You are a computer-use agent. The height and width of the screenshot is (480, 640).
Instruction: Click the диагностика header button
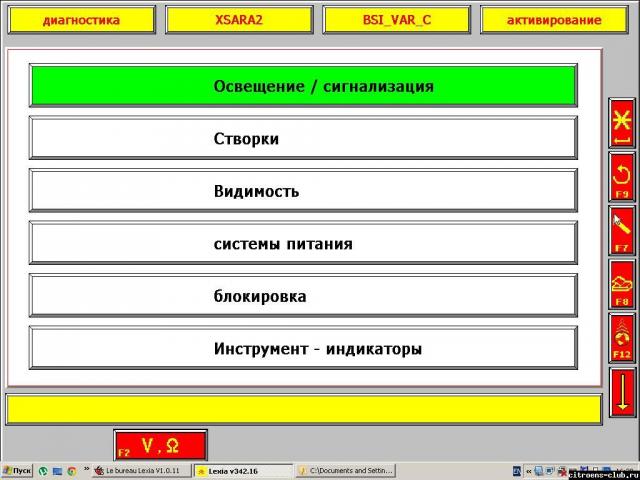pyautogui.click(x=82, y=20)
